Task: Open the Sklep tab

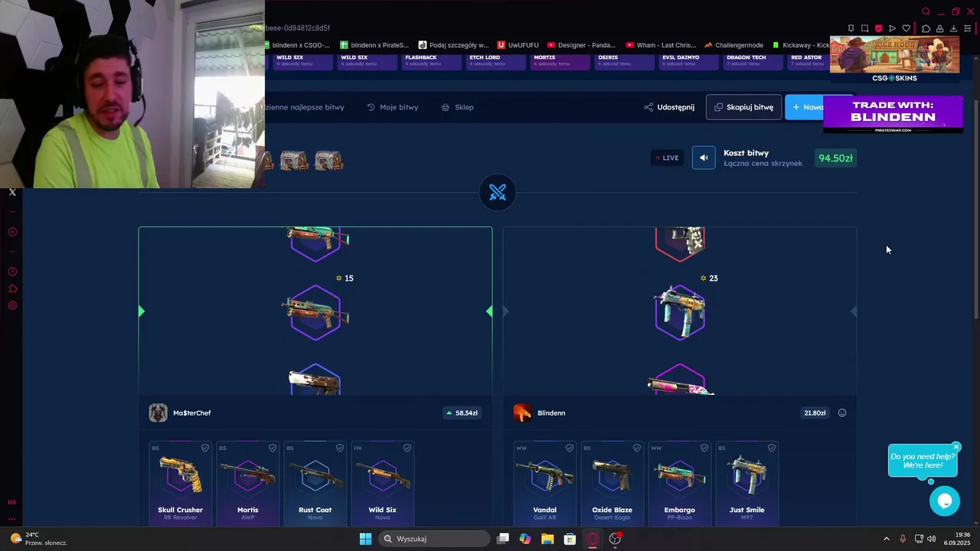Action: pos(458,107)
